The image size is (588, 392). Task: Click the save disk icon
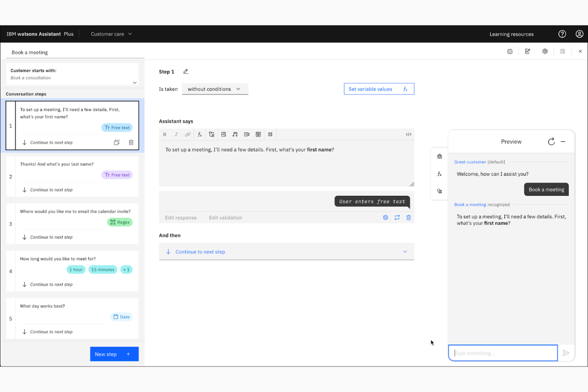pyautogui.click(x=562, y=51)
